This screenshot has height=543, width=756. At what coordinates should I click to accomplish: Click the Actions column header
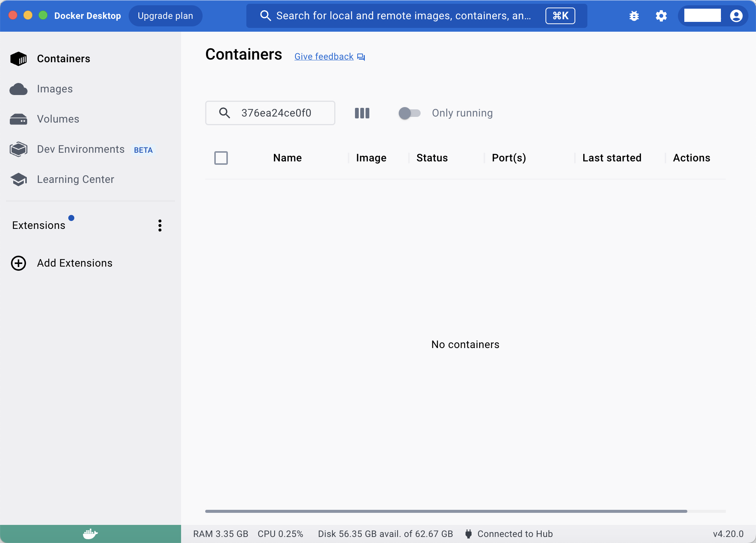click(691, 158)
